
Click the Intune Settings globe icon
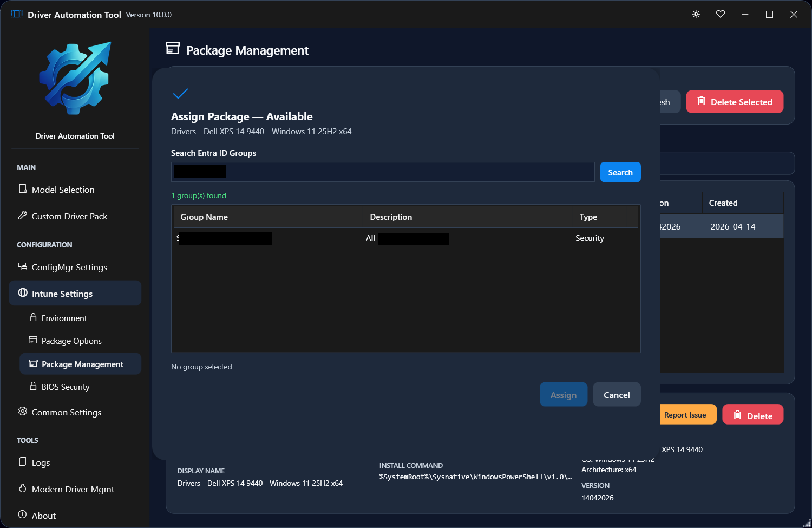[x=23, y=293]
